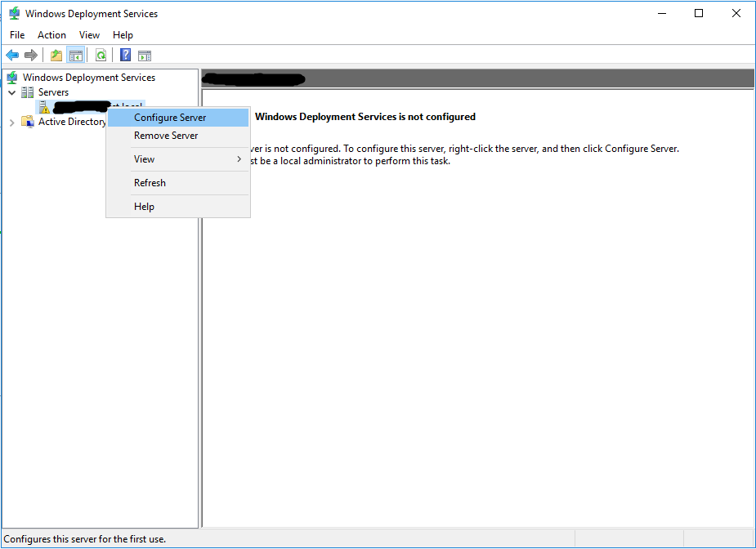The width and height of the screenshot is (756, 549).
Task: Open the Help menu in menu bar
Action: 123,34
